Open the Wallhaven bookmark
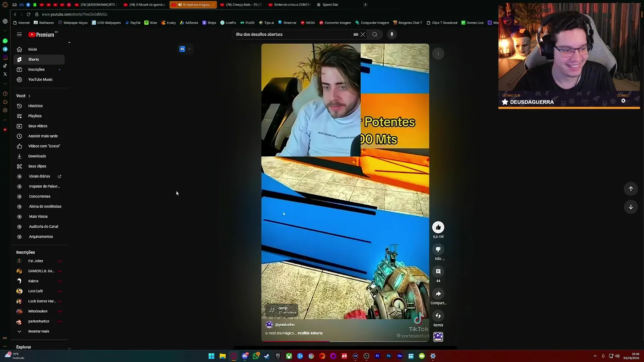Image resolution: width=644 pixels, height=362 pixels. [44, 23]
